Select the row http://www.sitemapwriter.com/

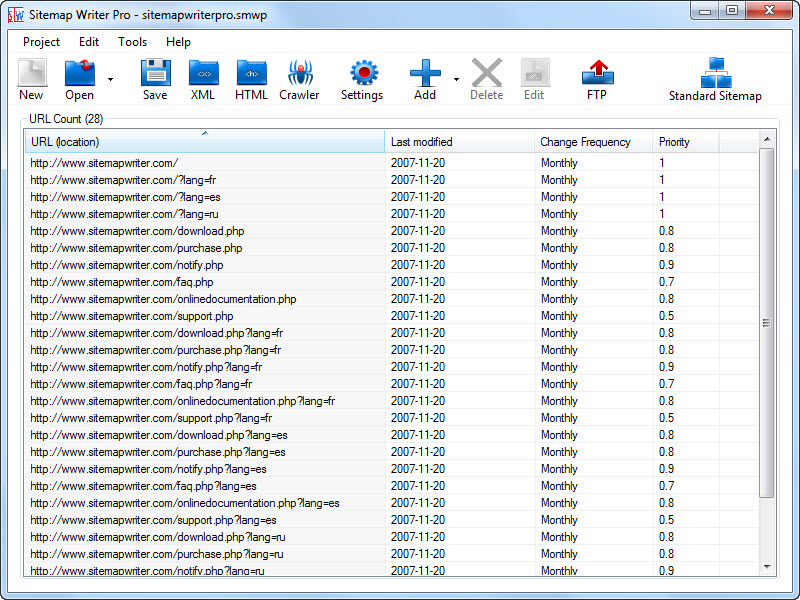click(391, 163)
